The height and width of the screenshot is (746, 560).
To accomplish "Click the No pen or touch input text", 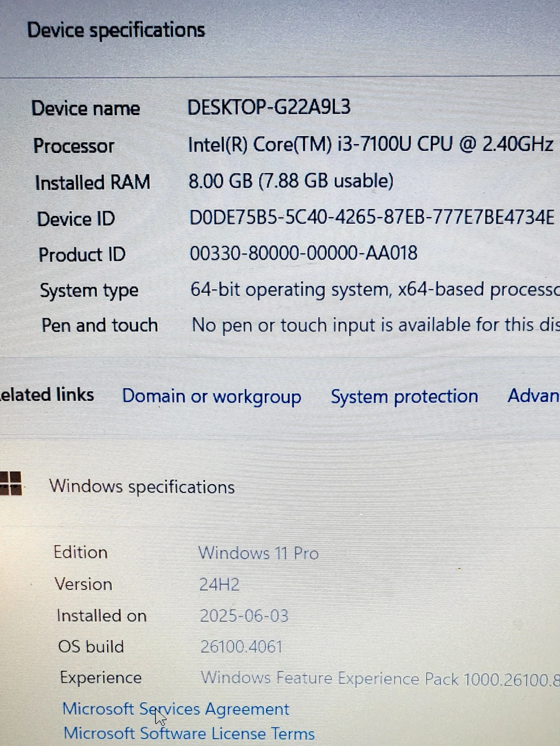I will pos(375,325).
